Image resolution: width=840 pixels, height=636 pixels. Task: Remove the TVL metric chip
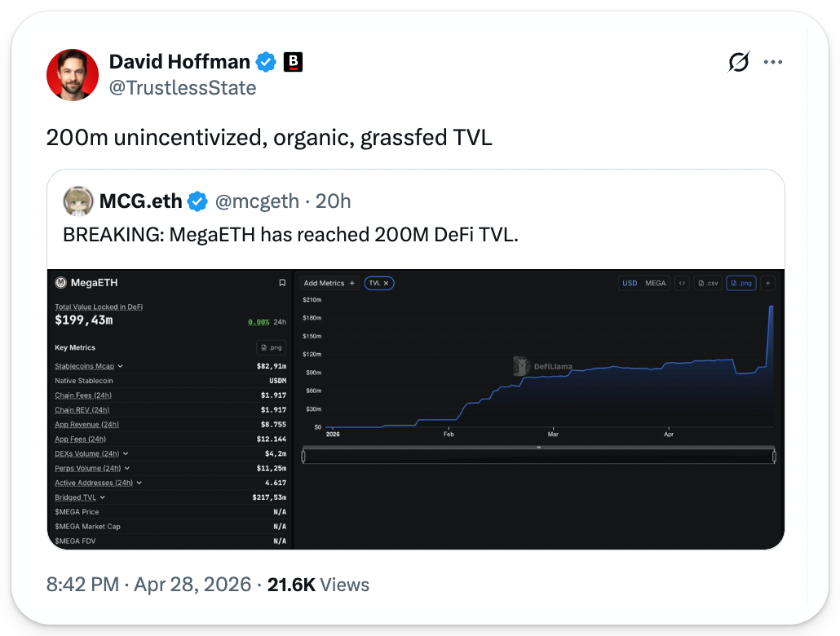point(387,283)
